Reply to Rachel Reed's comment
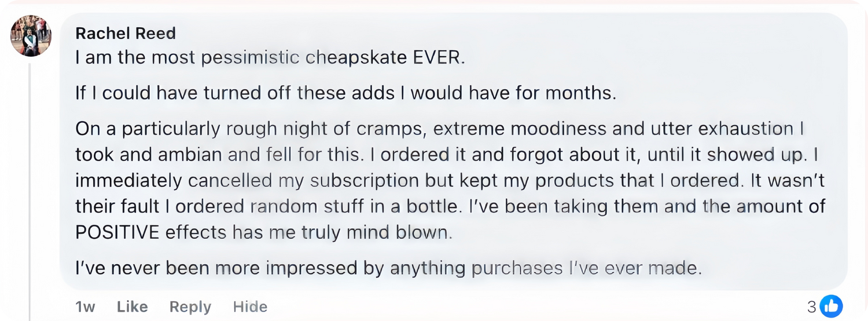The image size is (868, 321). [190, 307]
